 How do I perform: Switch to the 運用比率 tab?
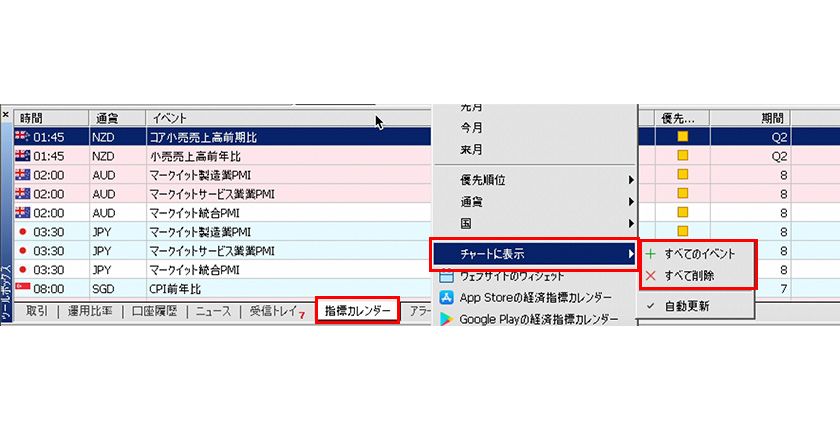(90, 311)
